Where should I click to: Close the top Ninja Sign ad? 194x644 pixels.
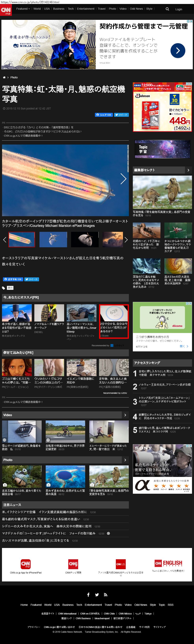191,22
